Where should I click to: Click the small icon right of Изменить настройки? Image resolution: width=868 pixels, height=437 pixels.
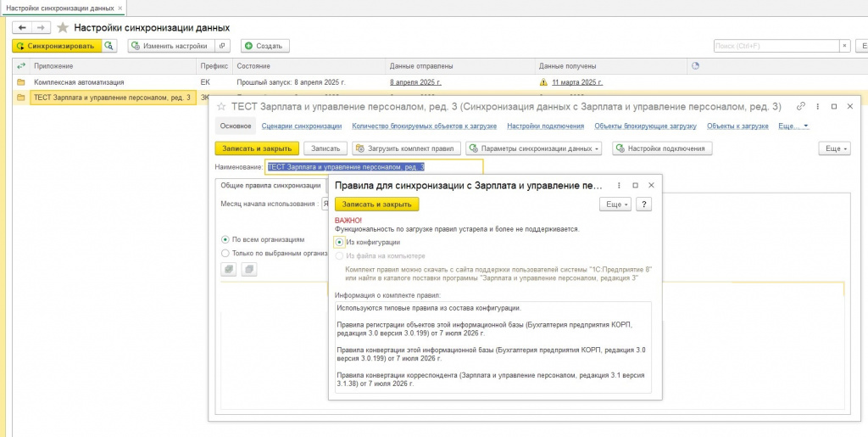pyautogui.click(x=223, y=46)
